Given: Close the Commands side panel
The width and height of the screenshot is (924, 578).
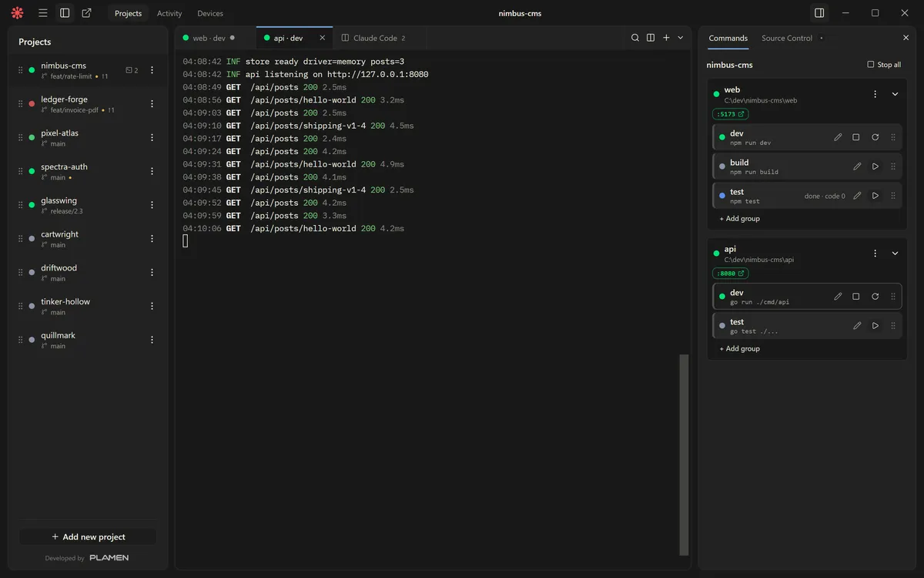Looking at the screenshot, I should pos(906,38).
